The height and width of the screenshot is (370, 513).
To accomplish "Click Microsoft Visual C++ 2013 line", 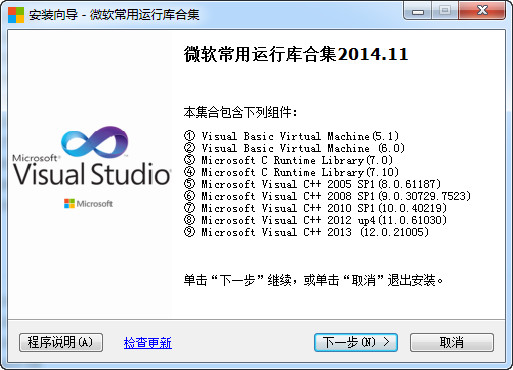I will tap(306, 232).
